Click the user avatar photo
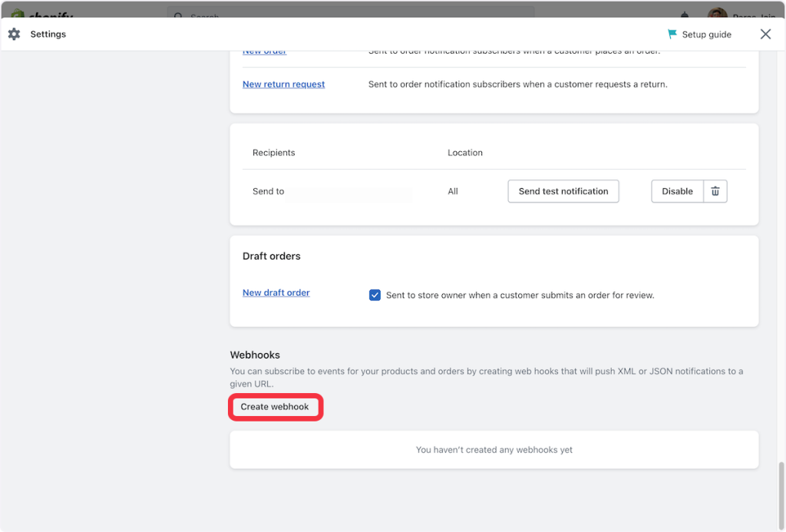Viewport: 786px width, 532px height. tap(718, 14)
